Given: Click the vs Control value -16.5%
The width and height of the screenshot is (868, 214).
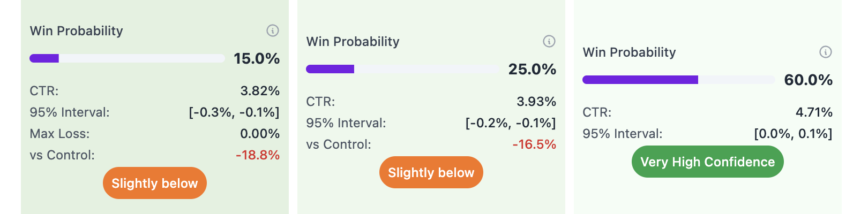Looking at the screenshot, I should [534, 144].
